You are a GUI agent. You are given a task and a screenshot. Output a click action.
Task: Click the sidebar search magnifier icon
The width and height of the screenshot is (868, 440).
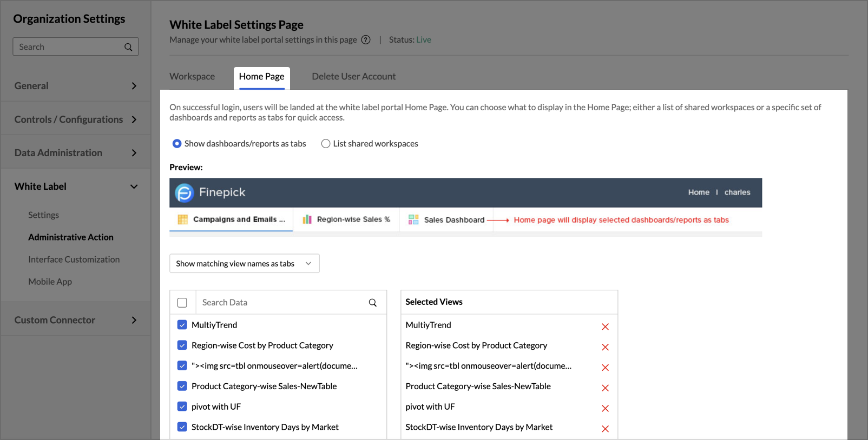coord(128,47)
